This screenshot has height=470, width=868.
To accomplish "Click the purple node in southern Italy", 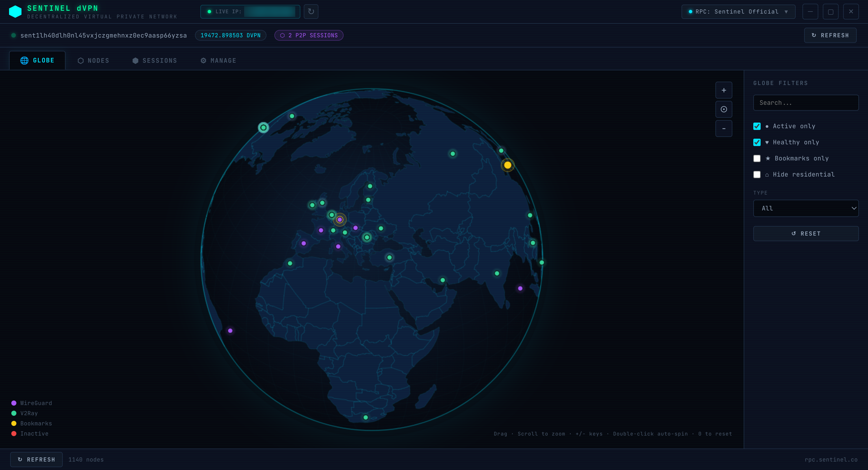I will (x=338, y=246).
